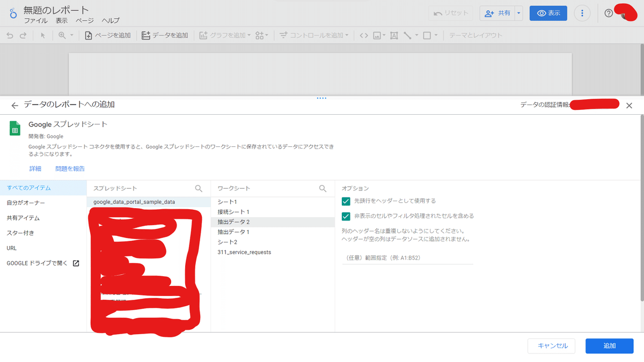The height and width of the screenshot is (362, 644).
Task: Expand the share options dropdown arrow
Action: pos(518,13)
